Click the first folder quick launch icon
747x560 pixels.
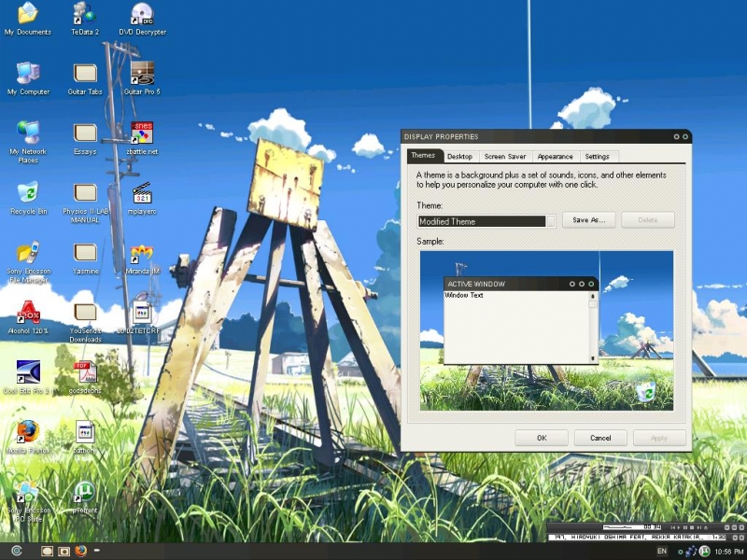[x=47, y=552]
